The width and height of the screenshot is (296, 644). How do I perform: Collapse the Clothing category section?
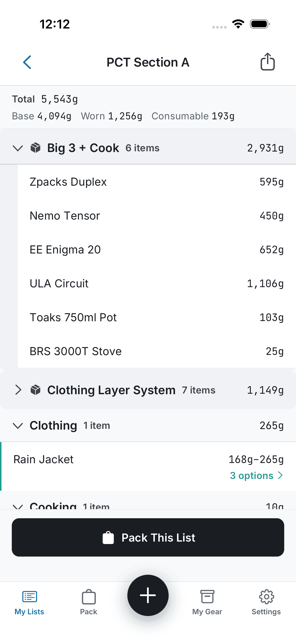[x=18, y=425]
